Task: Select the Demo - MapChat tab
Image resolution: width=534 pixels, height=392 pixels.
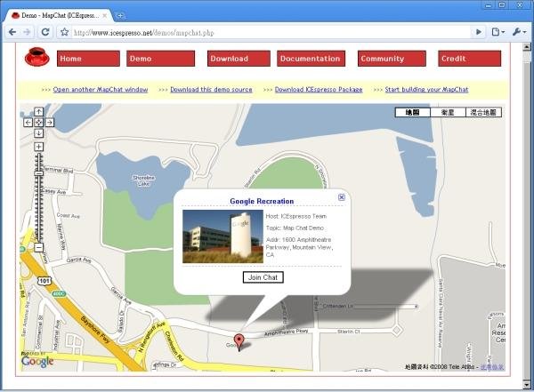Action: click(x=58, y=16)
